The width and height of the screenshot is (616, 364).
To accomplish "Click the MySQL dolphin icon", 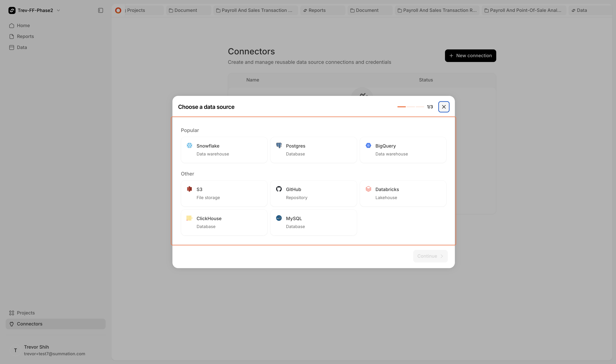I will pyautogui.click(x=279, y=218).
